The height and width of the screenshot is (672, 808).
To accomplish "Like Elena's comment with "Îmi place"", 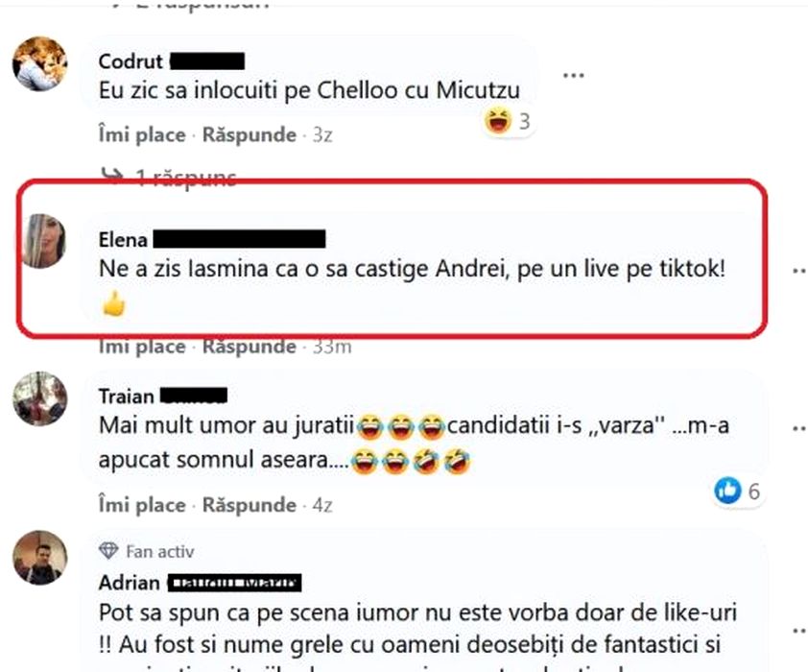I will click(141, 347).
